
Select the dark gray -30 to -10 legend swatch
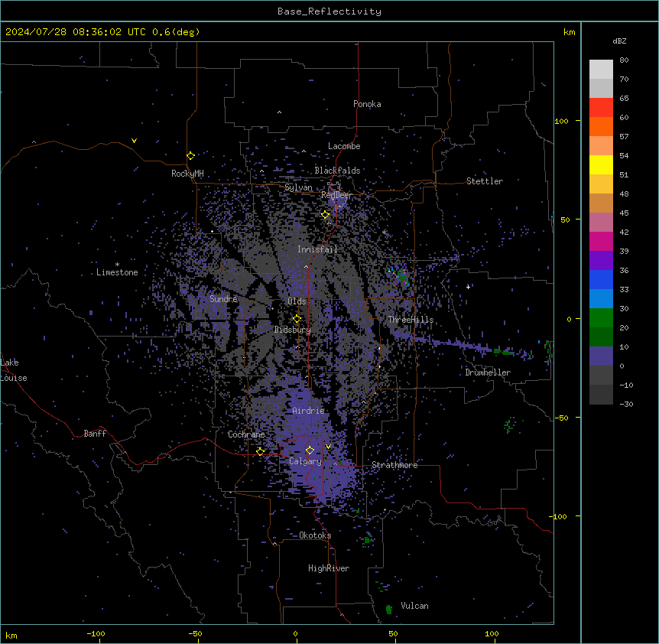pyautogui.click(x=601, y=395)
